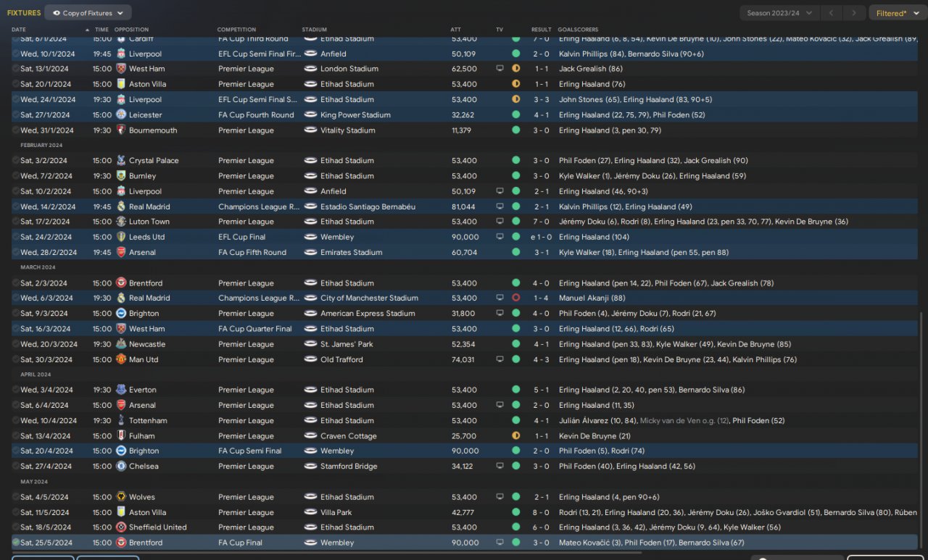Sort by the Competition column header
The image size is (928, 560).
click(236, 30)
